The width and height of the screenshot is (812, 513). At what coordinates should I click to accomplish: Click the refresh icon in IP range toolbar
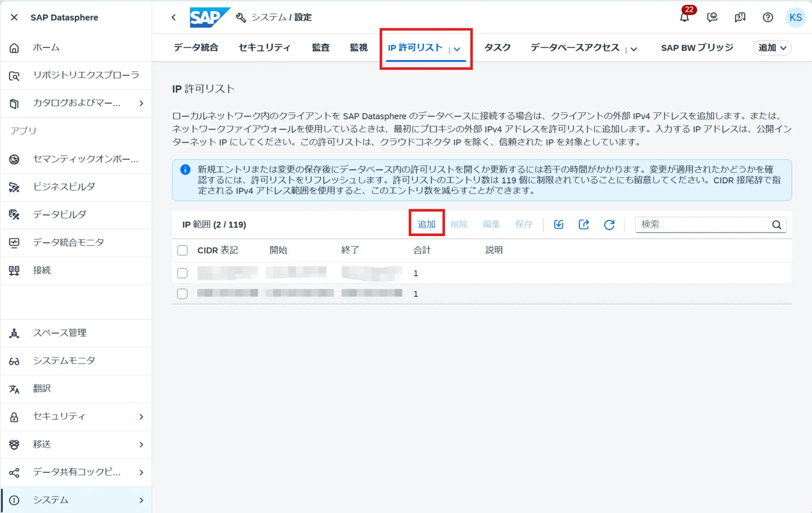click(x=609, y=224)
